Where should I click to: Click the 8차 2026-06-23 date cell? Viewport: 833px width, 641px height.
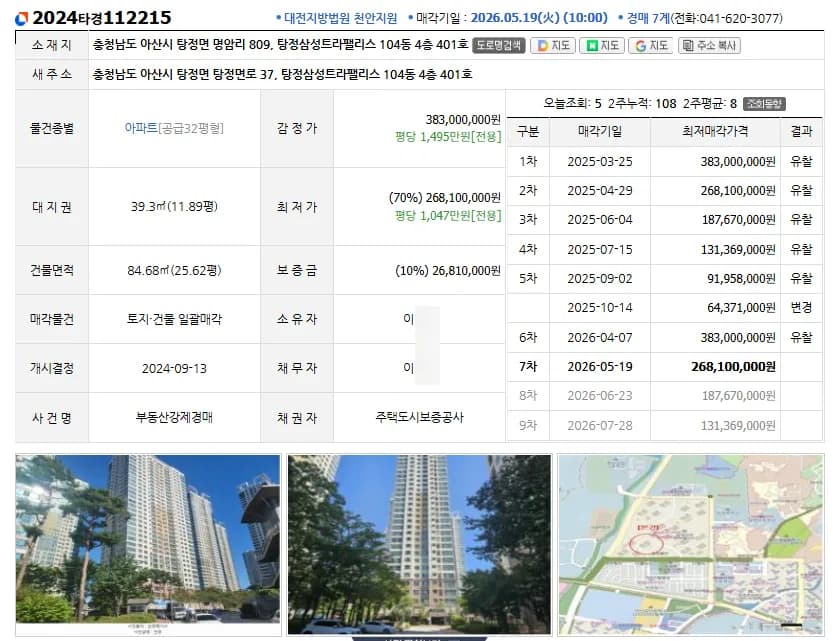click(x=600, y=396)
